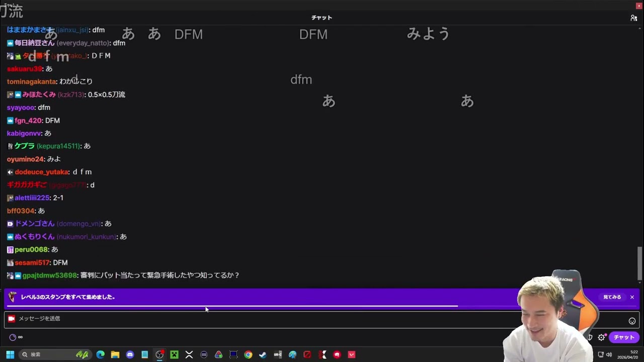
Task: Open OBS Studio from taskbar
Action: [x=159, y=354]
